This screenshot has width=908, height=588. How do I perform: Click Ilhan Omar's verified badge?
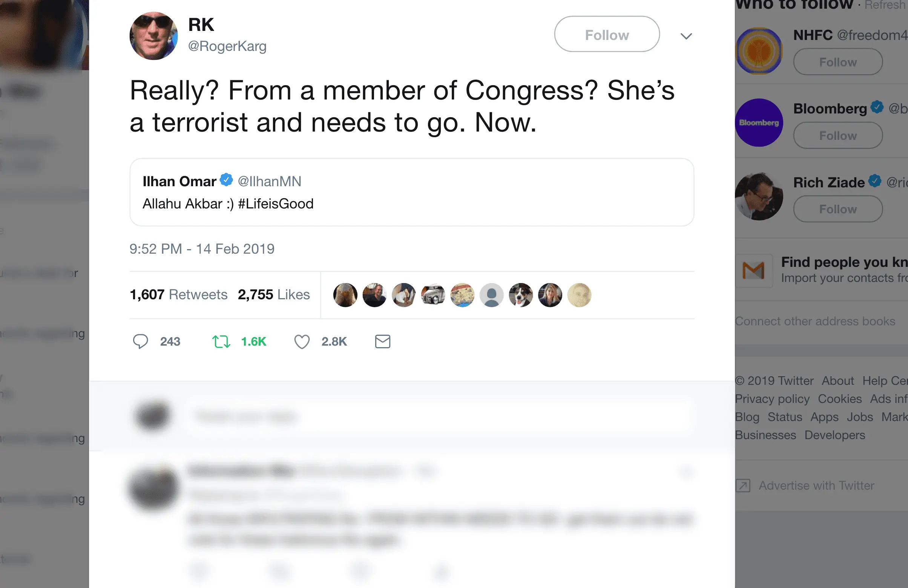(x=226, y=179)
